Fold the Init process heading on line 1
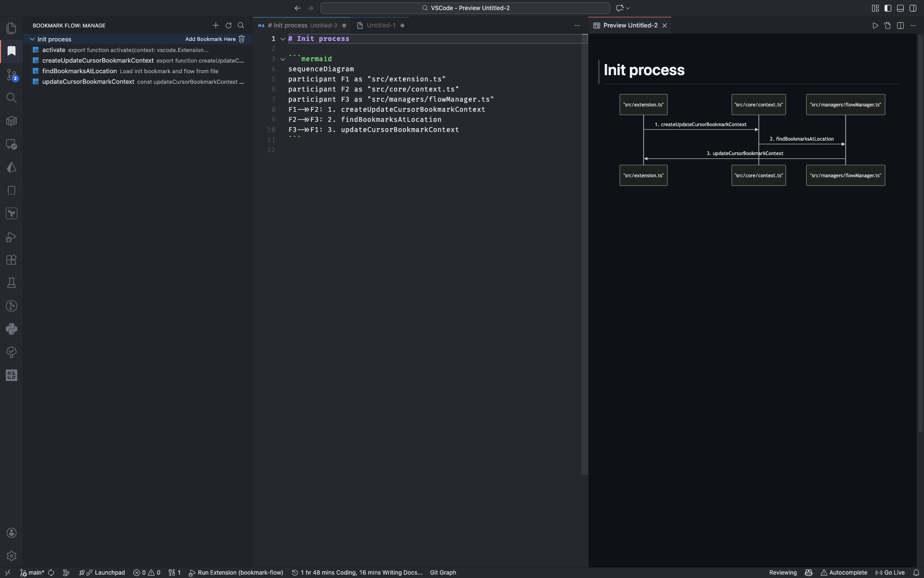This screenshot has height=578, width=924. pos(282,39)
